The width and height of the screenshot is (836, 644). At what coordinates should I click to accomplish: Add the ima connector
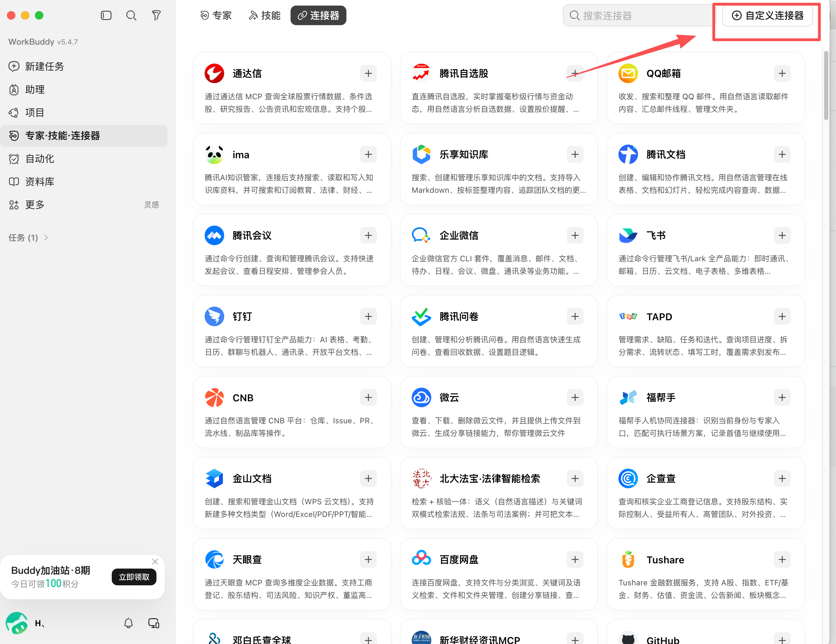point(368,154)
